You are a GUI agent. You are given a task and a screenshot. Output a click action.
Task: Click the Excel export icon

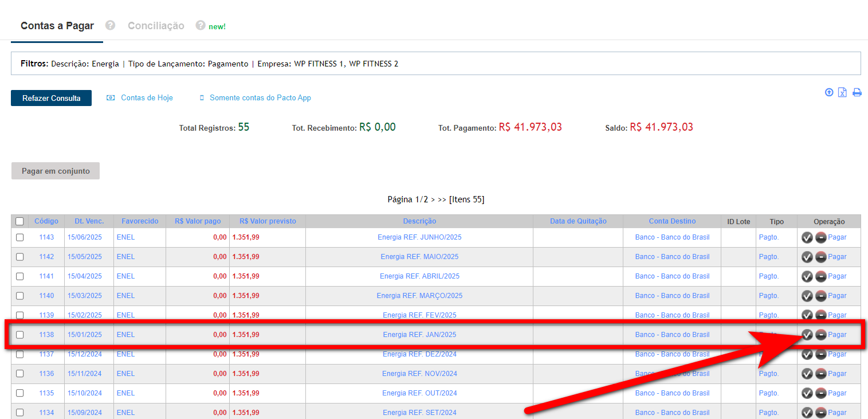point(842,92)
